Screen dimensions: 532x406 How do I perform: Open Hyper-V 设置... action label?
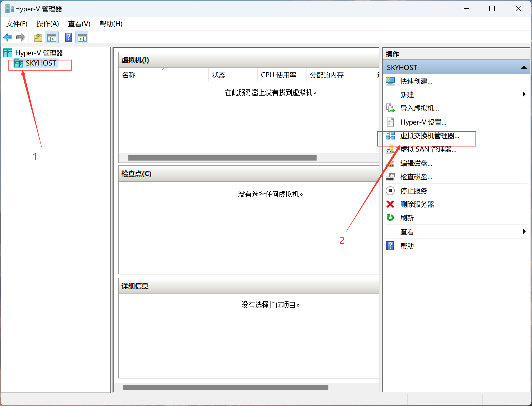pos(423,122)
